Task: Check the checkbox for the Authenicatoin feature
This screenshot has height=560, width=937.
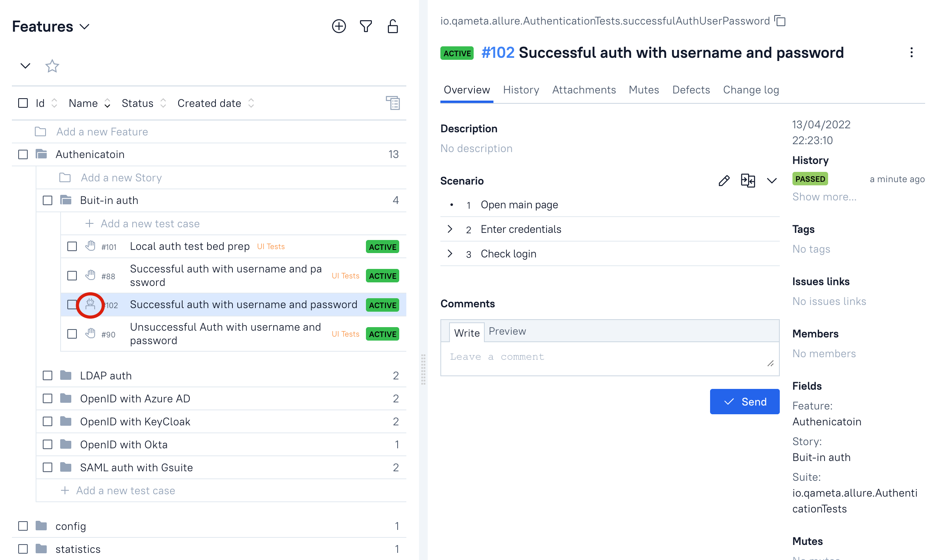Action: click(x=22, y=154)
